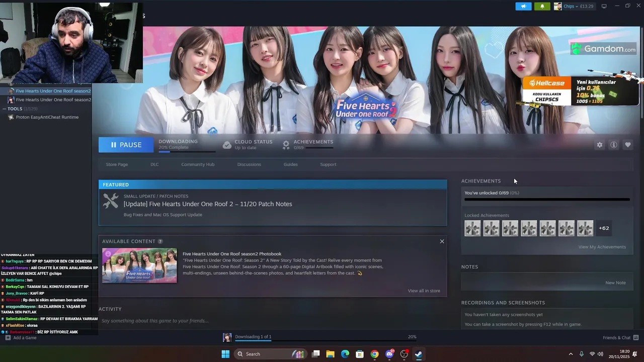Image resolution: width=644 pixels, height=362 pixels.
Task: Click the Add a Game plus icon
Action: 8,337
